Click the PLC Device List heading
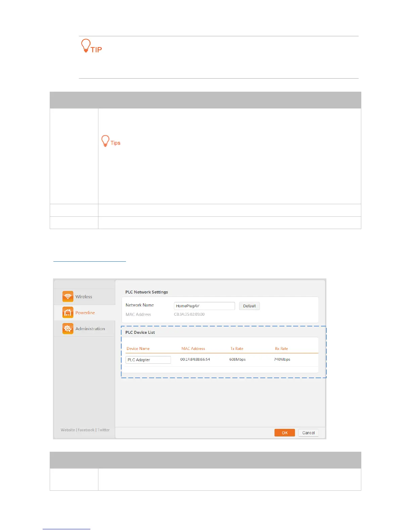The width and height of the screenshot is (411, 532). coord(140,332)
